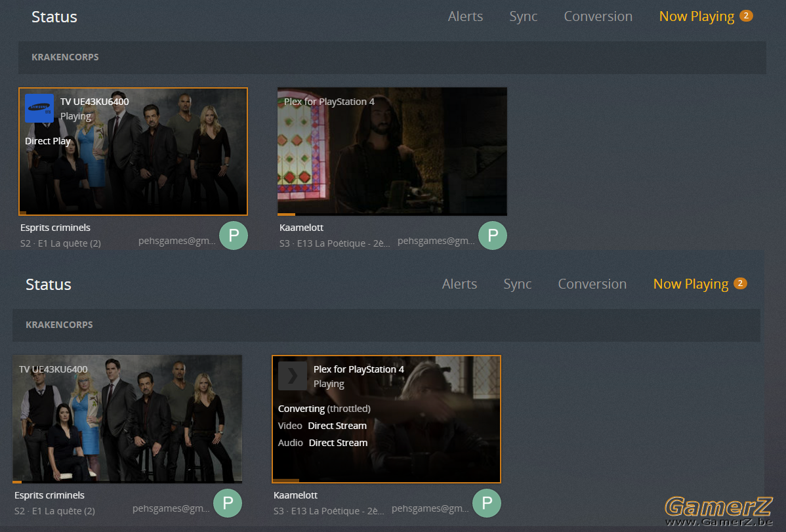Click the Now Playing count badge, upper panel
This screenshot has width=786, height=532.
click(746, 16)
